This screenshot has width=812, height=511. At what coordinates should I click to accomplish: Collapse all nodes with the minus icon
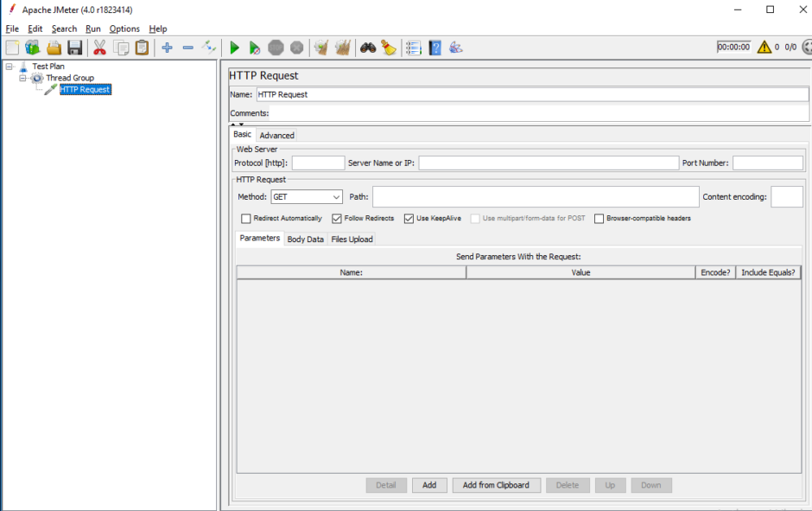coord(188,48)
